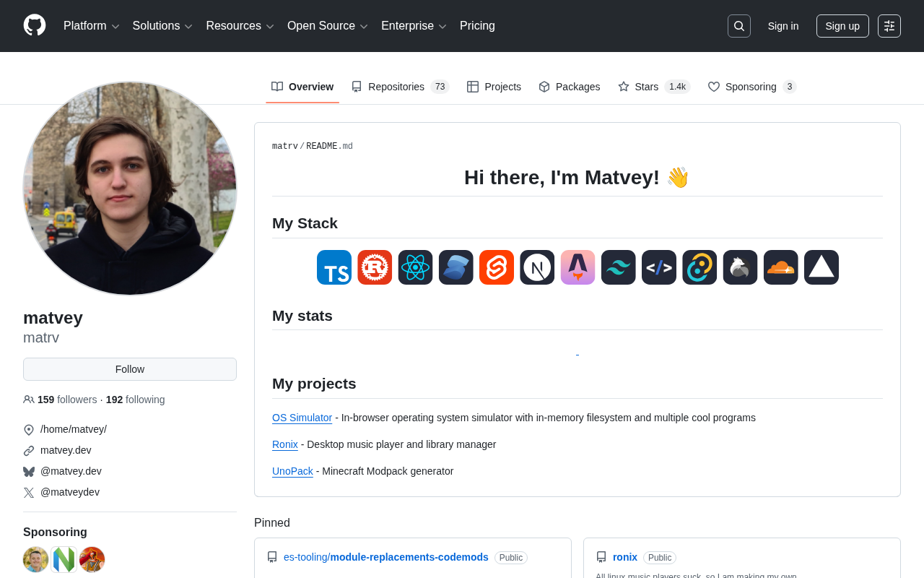Expand the Open Source menu
Screen dimensions: 924x578
[328, 26]
